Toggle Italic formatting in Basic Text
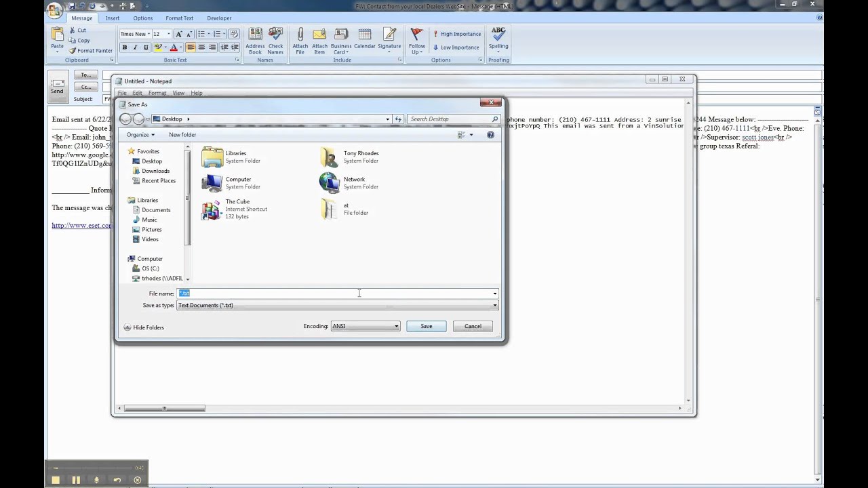 (135, 47)
